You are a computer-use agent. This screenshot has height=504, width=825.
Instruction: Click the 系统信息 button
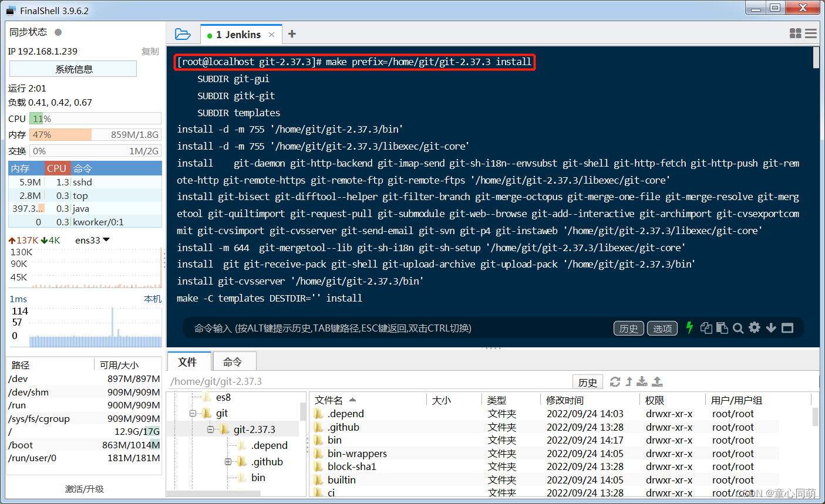coord(72,69)
